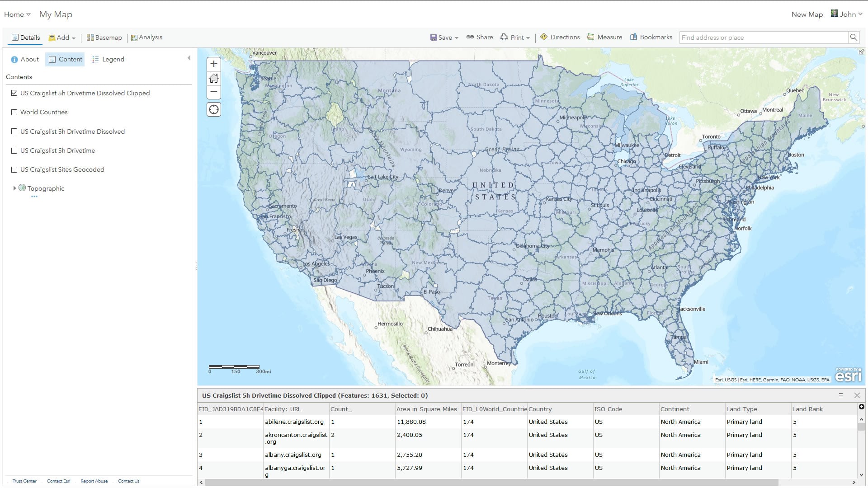This screenshot has width=868, height=488.
Task: Open the attribute table options menu icon
Action: tap(841, 395)
